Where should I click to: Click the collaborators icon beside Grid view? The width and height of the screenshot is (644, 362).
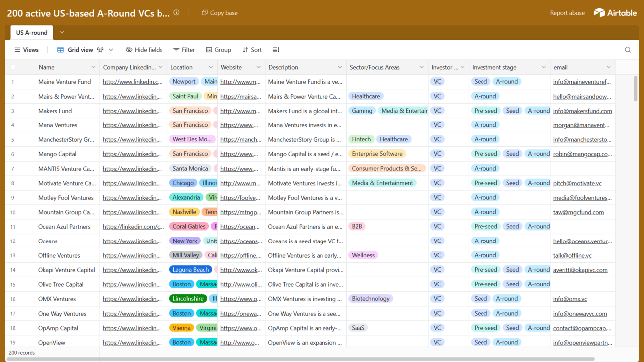99,50
